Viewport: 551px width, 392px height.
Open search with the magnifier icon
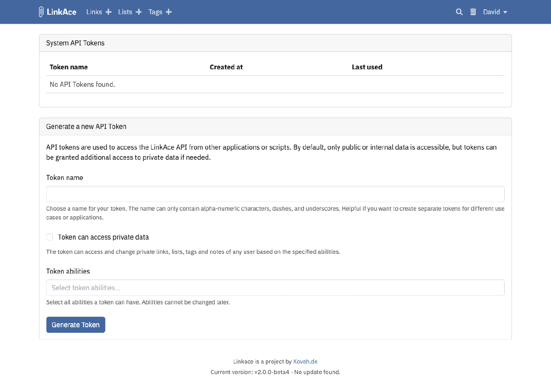click(459, 12)
